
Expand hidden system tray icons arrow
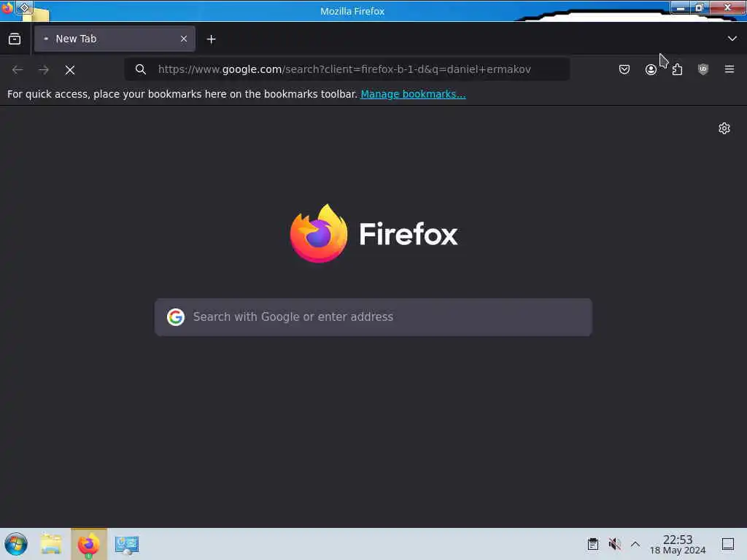pyautogui.click(x=635, y=544)
